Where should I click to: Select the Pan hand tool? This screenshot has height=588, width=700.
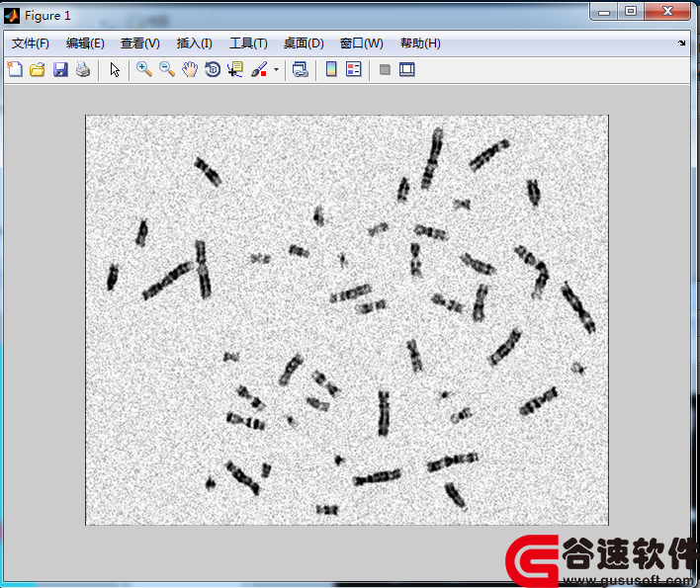[x=190, y=69]
